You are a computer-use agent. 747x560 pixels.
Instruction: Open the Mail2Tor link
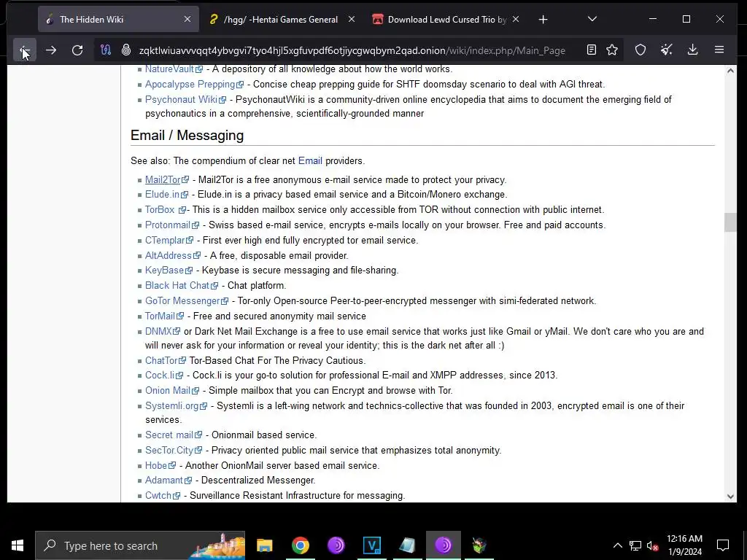click(x=167, y=180)
